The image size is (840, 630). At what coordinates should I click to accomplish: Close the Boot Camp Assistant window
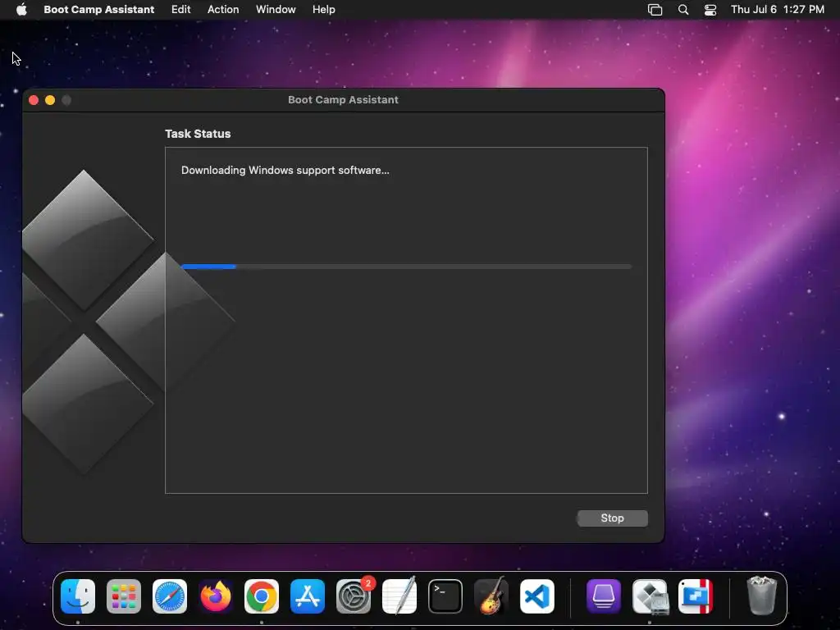(34, 100)
